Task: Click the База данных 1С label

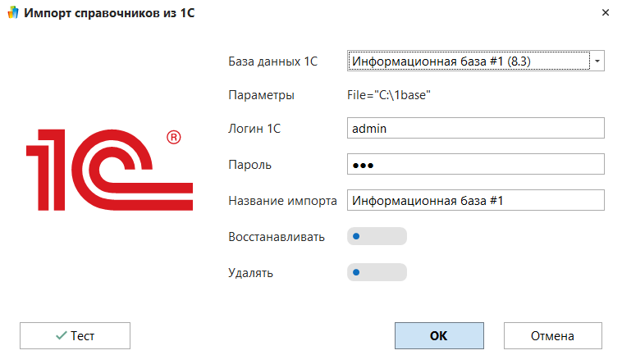Action: (272, 61)
